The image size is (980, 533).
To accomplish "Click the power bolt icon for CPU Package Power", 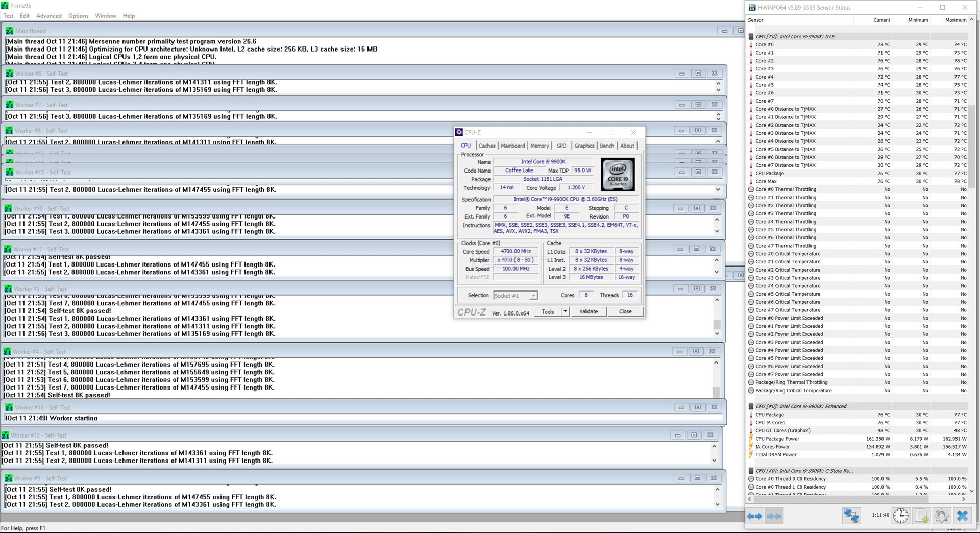I will tap(751, 439).
